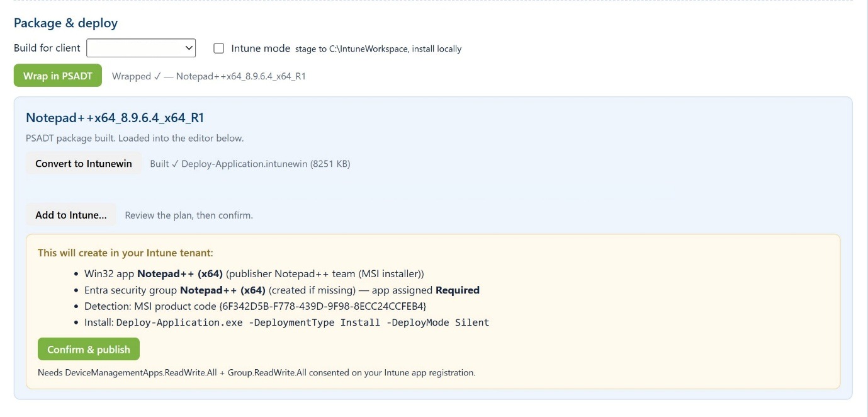Click 'PSADT package built' message

pyautogui.click(x=135, y=138)
